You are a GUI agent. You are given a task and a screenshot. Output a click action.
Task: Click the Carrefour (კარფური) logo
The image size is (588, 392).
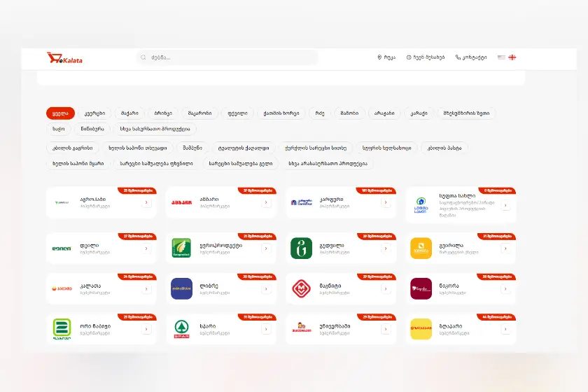302,202
